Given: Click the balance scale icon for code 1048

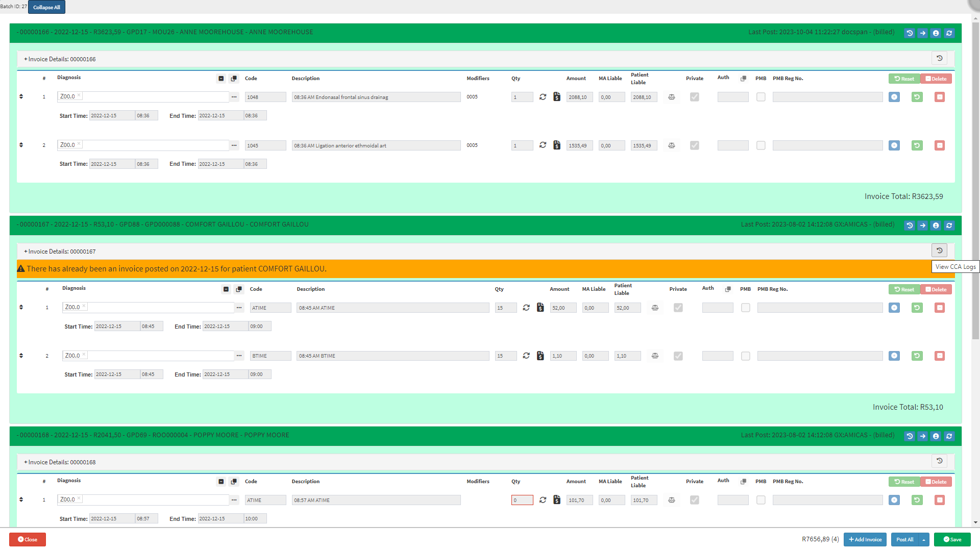Looking at the screenshot, I should (x=672, y=97).
